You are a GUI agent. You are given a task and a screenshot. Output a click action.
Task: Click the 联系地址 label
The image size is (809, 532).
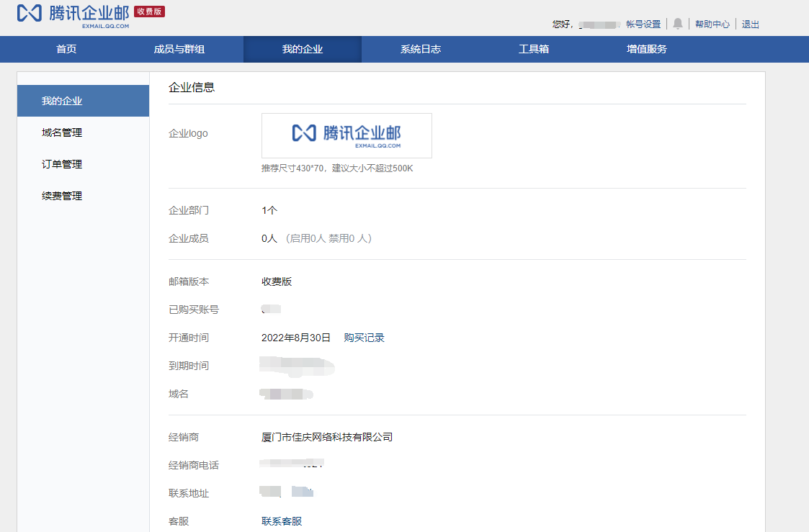189,493
